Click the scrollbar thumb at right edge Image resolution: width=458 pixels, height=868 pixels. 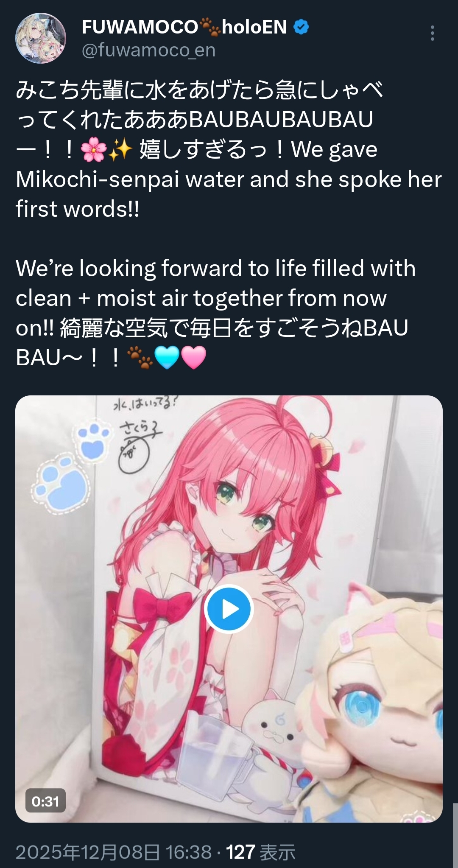click(455, 835)
